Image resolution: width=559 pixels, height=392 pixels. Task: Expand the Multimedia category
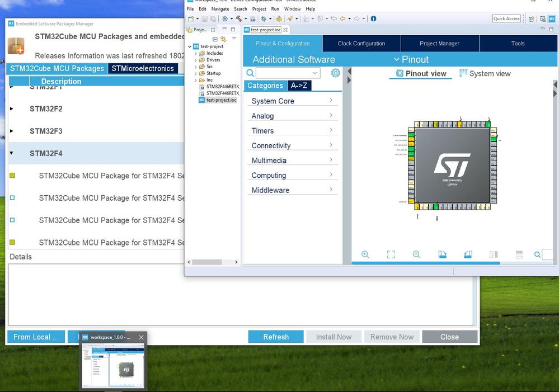click(x=292, y=160)
